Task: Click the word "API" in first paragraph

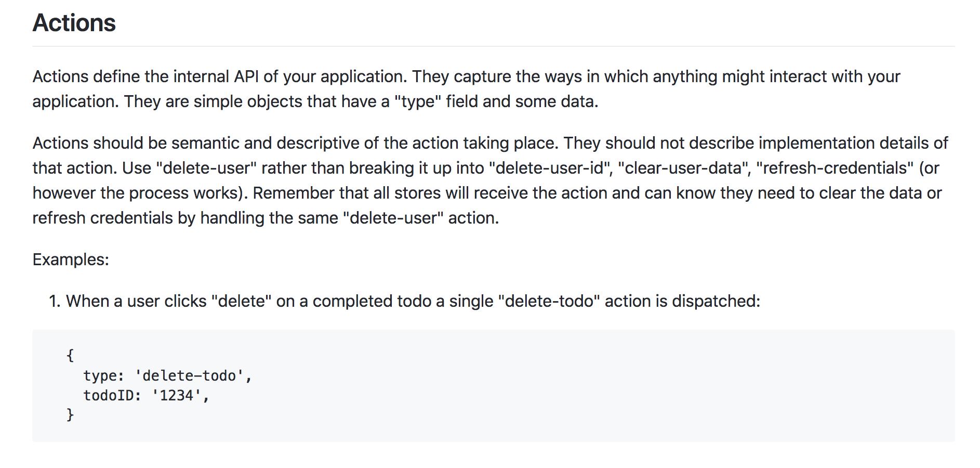Action: pos(246,76)
